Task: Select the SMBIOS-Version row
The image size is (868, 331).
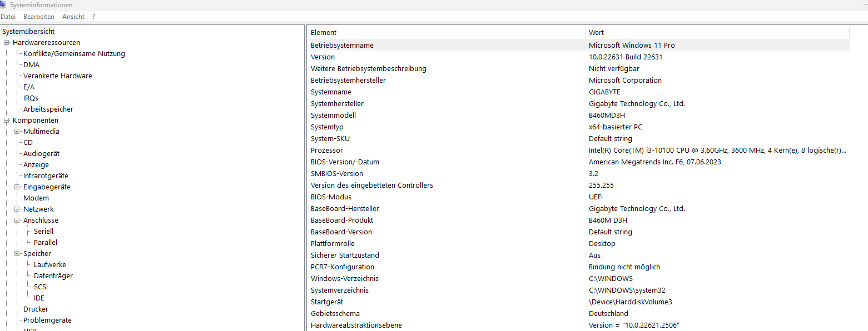Action: click(579, 174)
